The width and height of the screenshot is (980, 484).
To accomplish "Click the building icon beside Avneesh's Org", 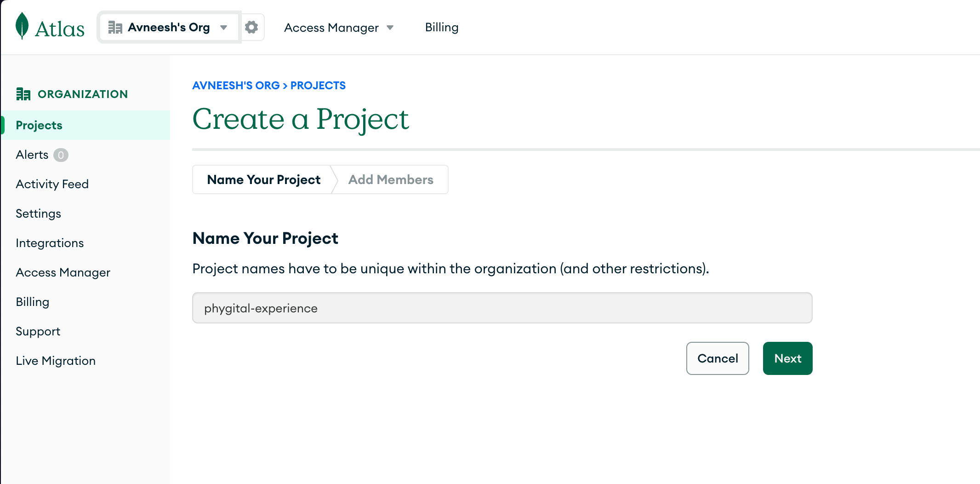I will [115, 27].
